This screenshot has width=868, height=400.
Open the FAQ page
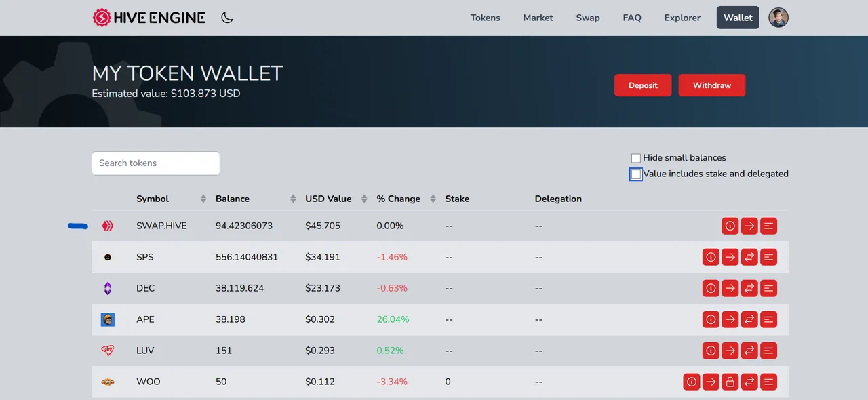click(x=632, y=18)
